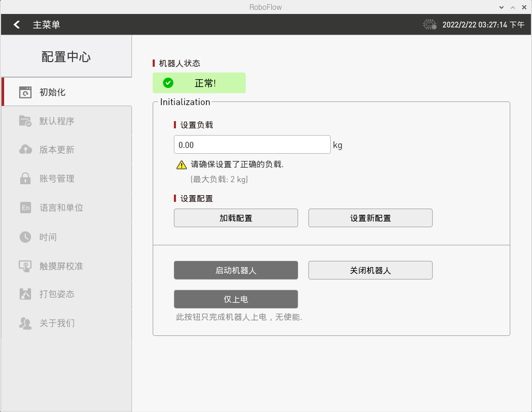
Task: Click the 关于我们 people icon
Action: click(25, 323)
